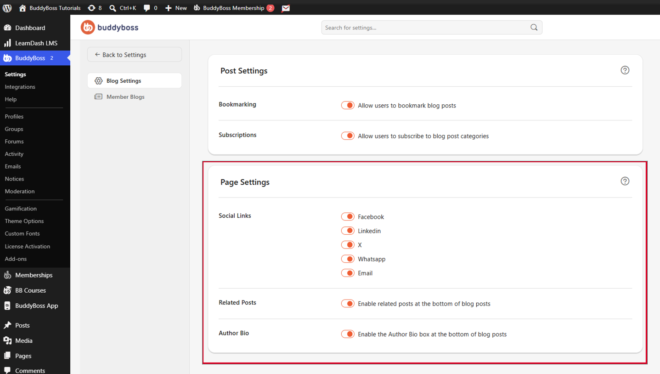Click the WordPress logo in admin bar
This screenshot has height=374, width=660.
7,8
